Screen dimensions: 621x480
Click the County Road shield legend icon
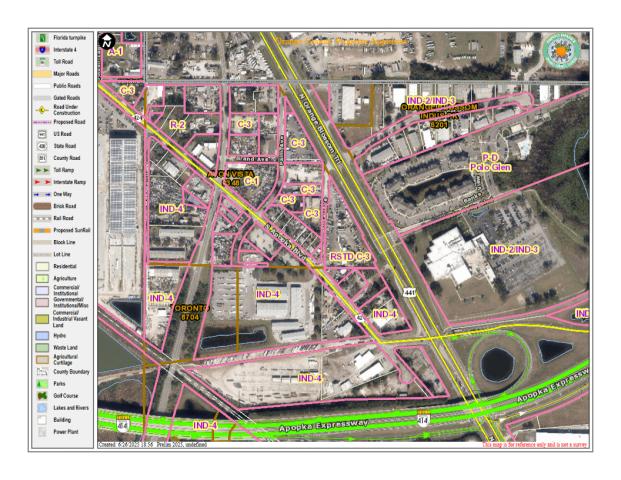tap(42, 158)
